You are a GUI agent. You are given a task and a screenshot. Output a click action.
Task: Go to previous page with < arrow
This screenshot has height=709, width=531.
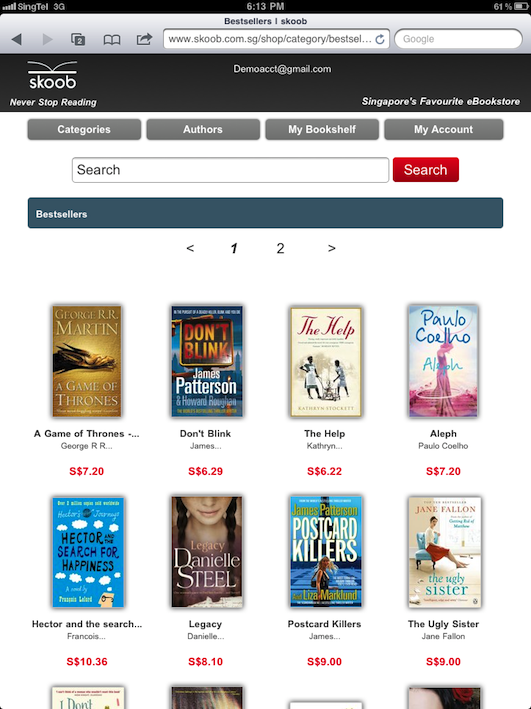point(190,248)
